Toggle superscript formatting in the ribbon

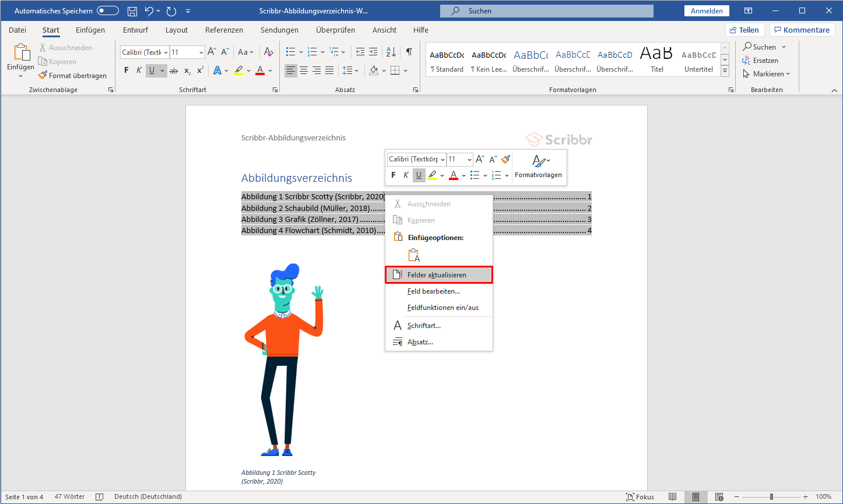tap(200, 71)
